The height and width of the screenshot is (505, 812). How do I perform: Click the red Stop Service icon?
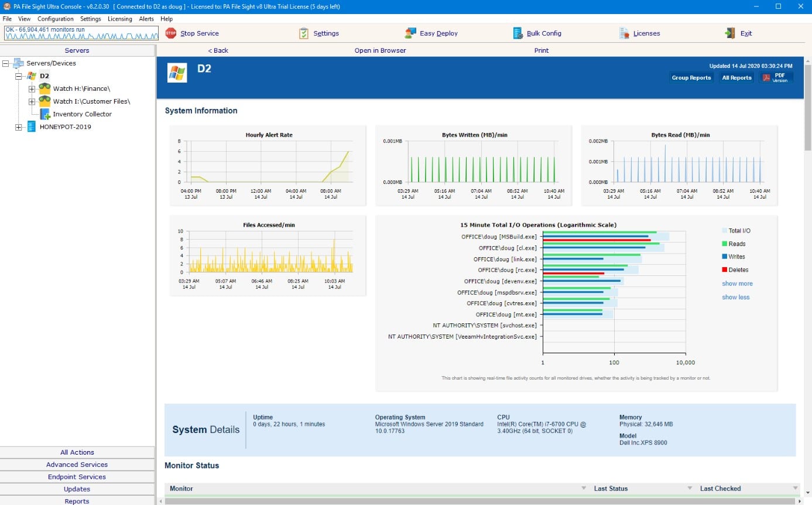pyautogui.click(x=171, y=33)
